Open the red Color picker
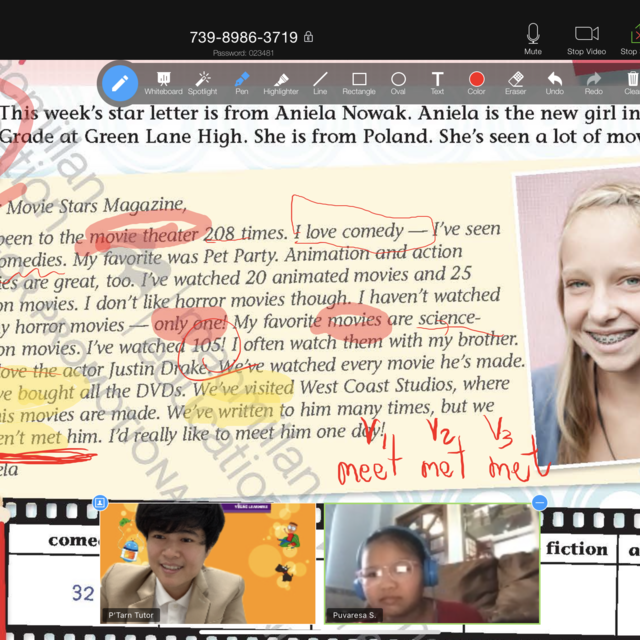Screen dimensions: 640x640 tap(476, 83)
